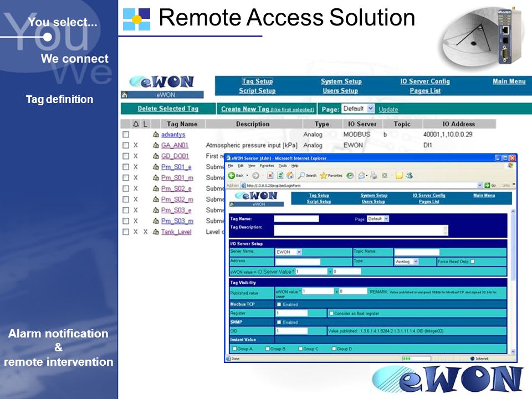Viewport: 532px width, 399px height.
Task: Tick the Pm_S02_e row checkbox
Action: [126, 188]
